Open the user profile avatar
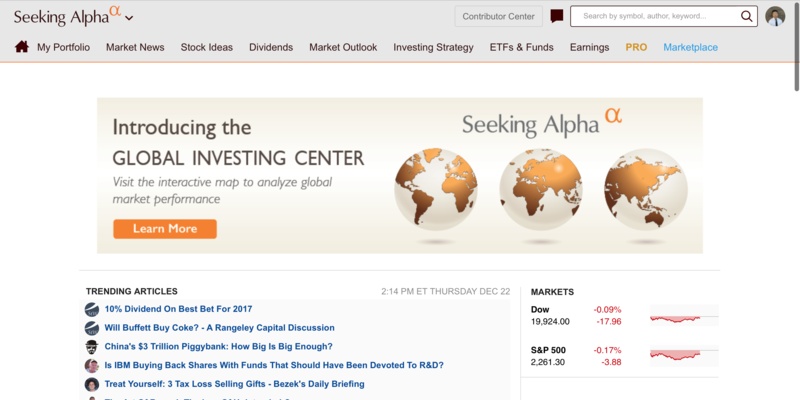Viewport: 800px width, 400px height. (775, 16)
